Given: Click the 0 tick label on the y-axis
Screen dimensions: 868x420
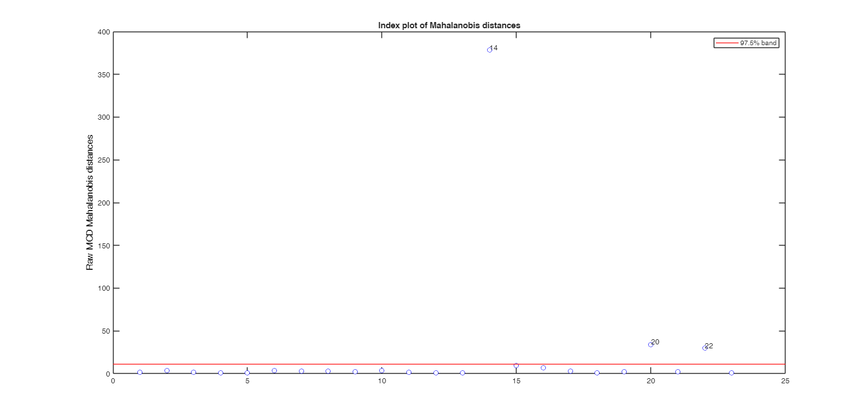Looking at the screenshot, I should [107, 374].
